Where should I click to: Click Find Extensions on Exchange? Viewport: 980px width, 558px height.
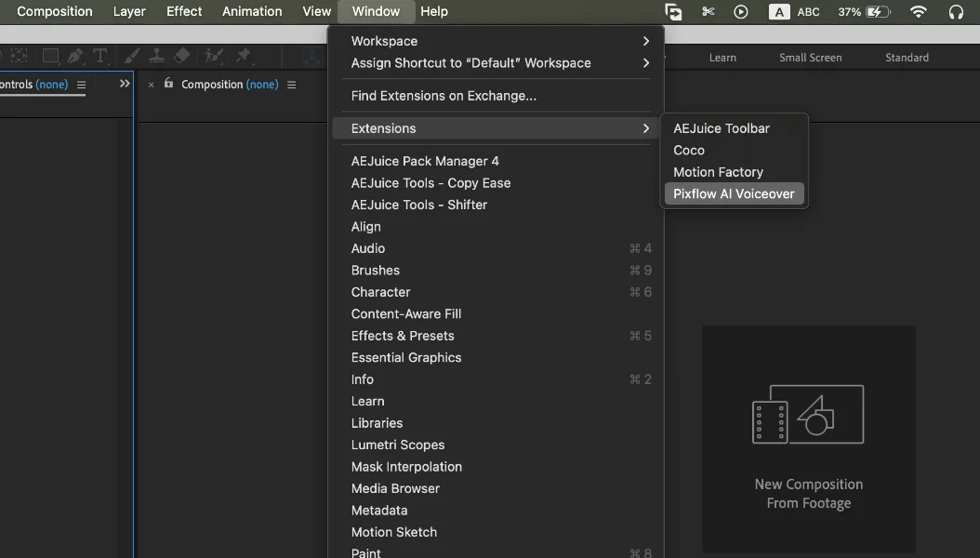(x=444, y=96)
